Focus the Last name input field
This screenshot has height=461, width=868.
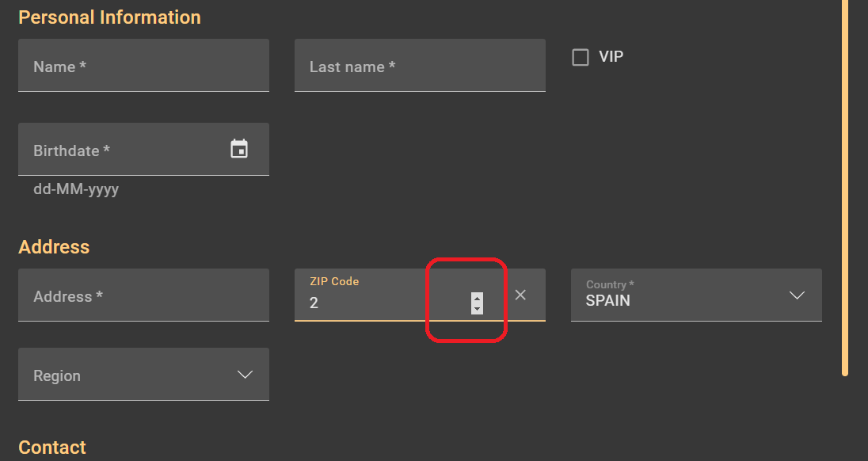click(x=420, y=66)
